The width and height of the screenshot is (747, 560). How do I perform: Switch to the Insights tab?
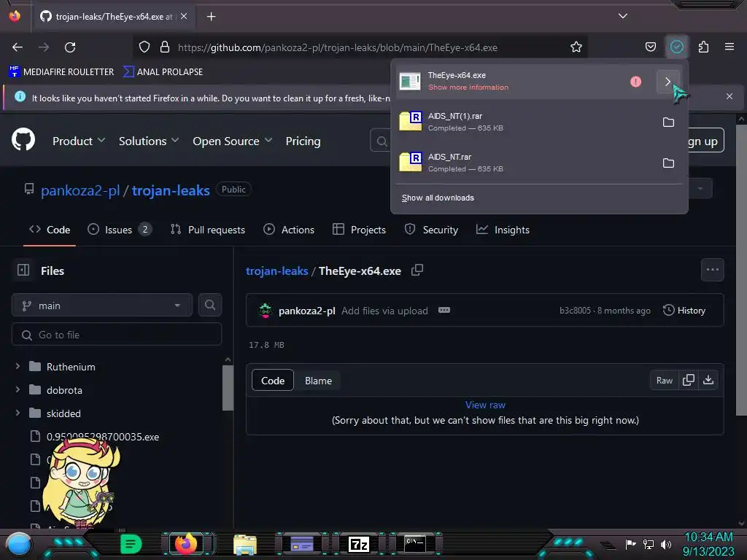(503, 230)
